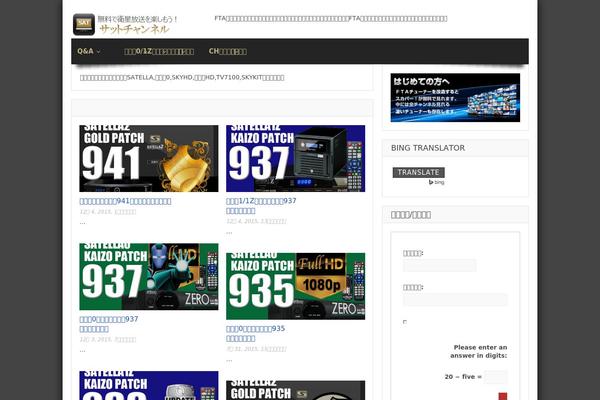Open the CH nav bar item

point(228,51)
